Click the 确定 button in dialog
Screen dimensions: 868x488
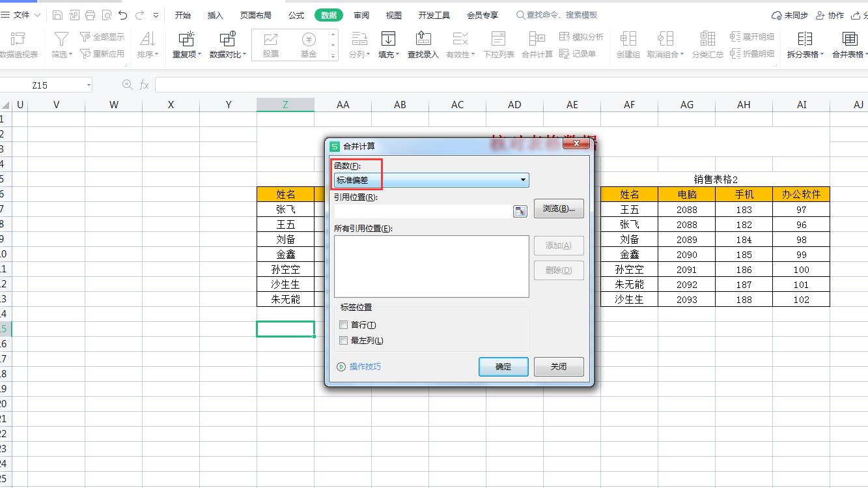(x=503, y=367)
